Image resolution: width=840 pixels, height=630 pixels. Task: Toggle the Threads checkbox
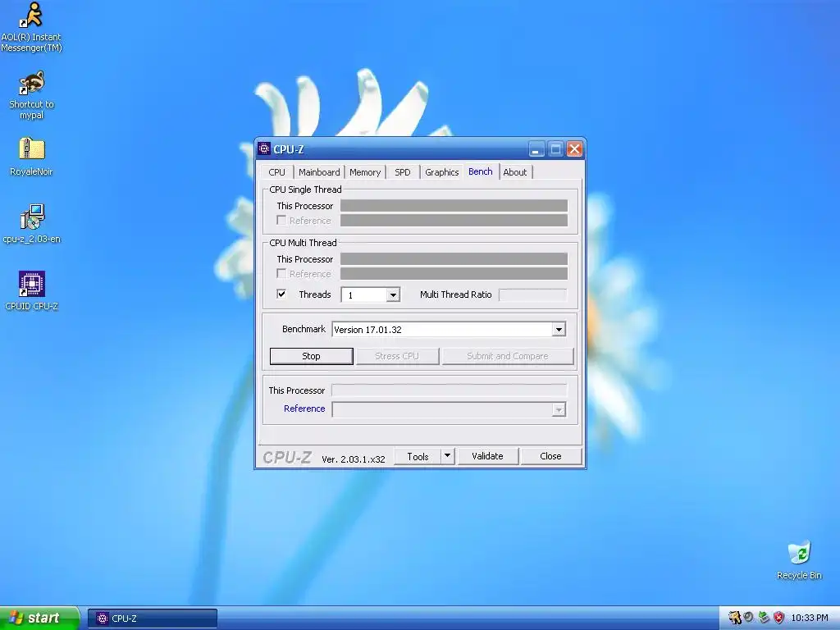coord(281,294)
